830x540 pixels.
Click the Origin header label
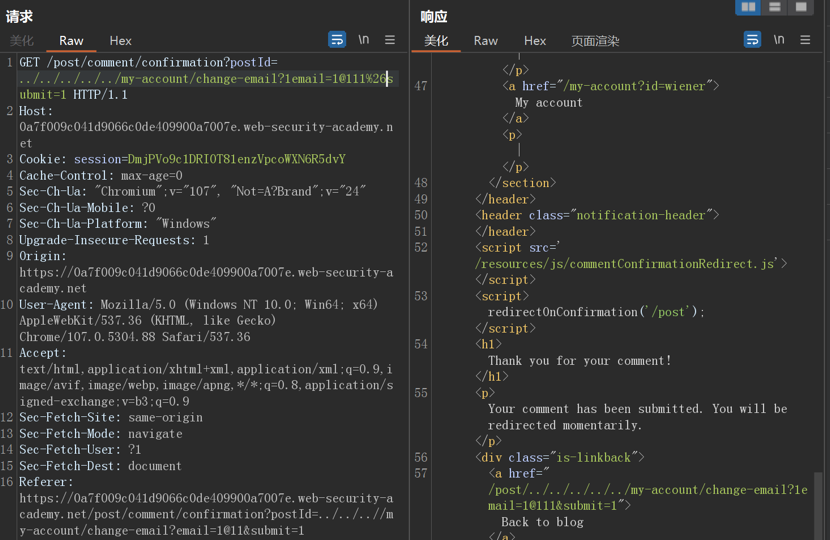pos(43,256)
